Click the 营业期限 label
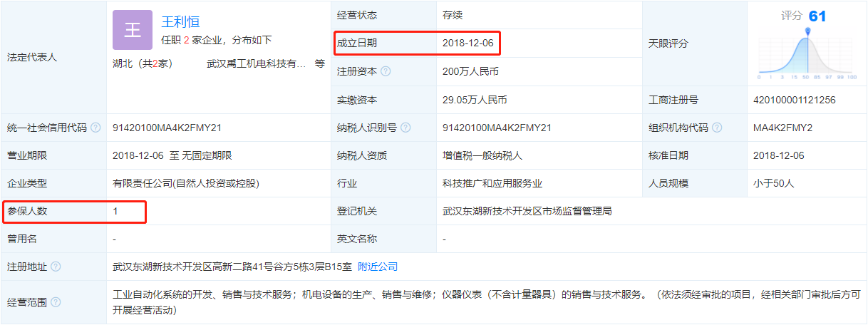This screenshot has height=325, width=868. pos(27,155)
